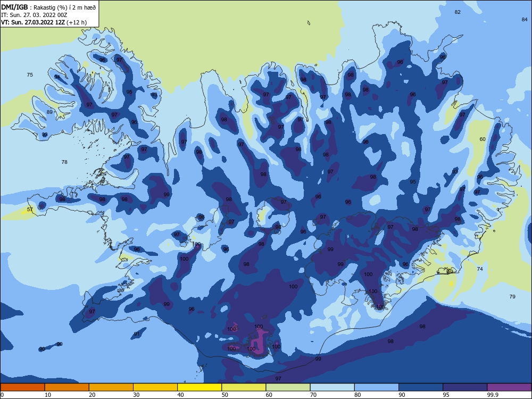Click the humidity value '75' over the sea

pyautogui.click(x=30, y=75)
